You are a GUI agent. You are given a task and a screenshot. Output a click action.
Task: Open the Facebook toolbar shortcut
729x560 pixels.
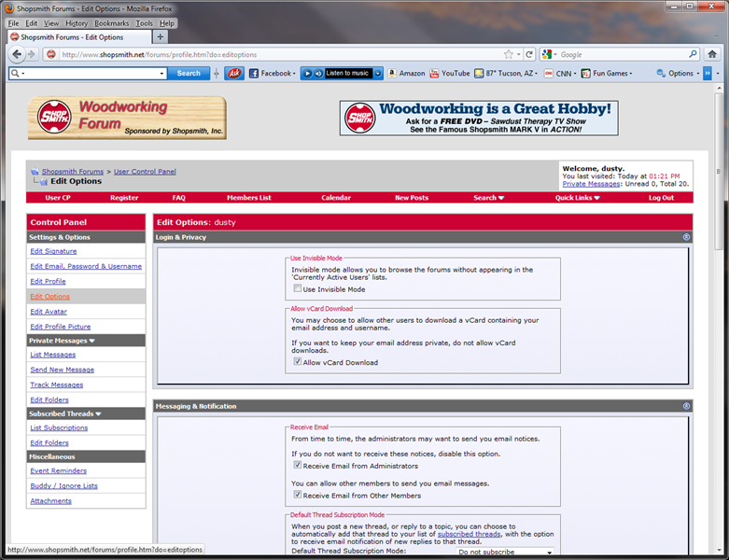click(x=273, y=74)
